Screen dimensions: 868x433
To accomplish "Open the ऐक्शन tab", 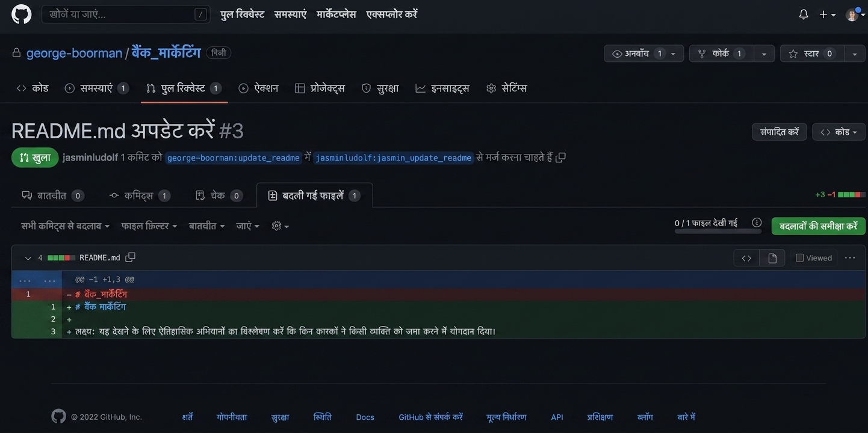I will pyautogui.click(x=258, y=88).
